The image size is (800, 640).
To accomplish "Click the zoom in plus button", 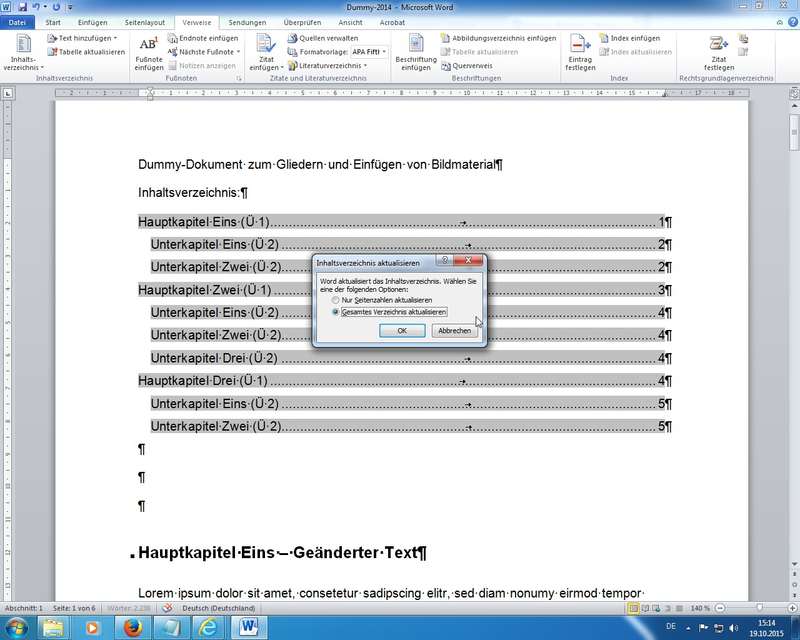I will point(792,608).
